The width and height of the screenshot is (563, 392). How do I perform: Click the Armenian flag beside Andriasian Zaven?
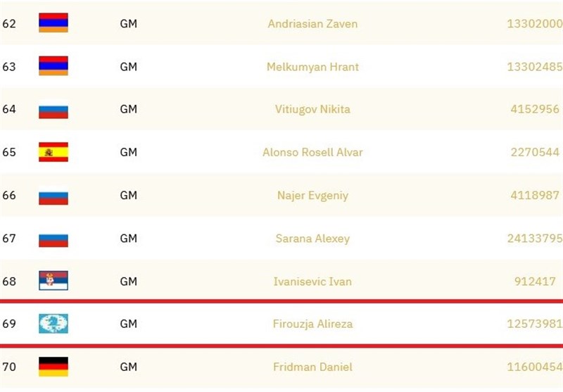53,23
